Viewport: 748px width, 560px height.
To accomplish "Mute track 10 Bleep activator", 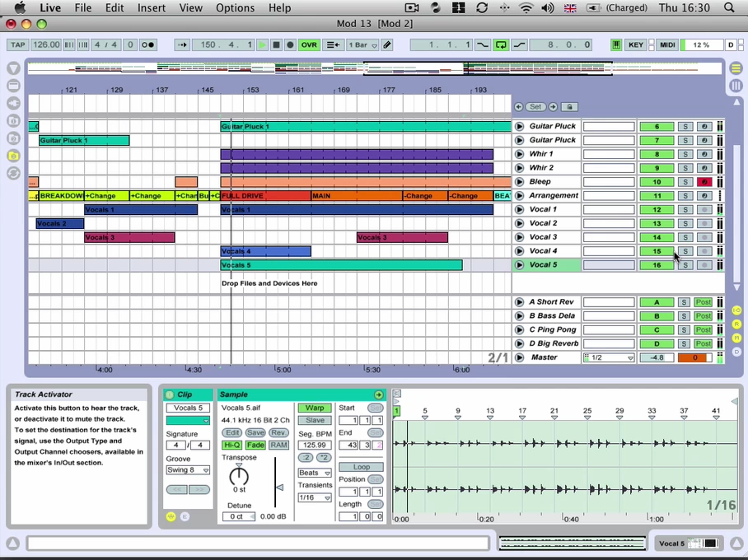I will click(x=657, y=182).
